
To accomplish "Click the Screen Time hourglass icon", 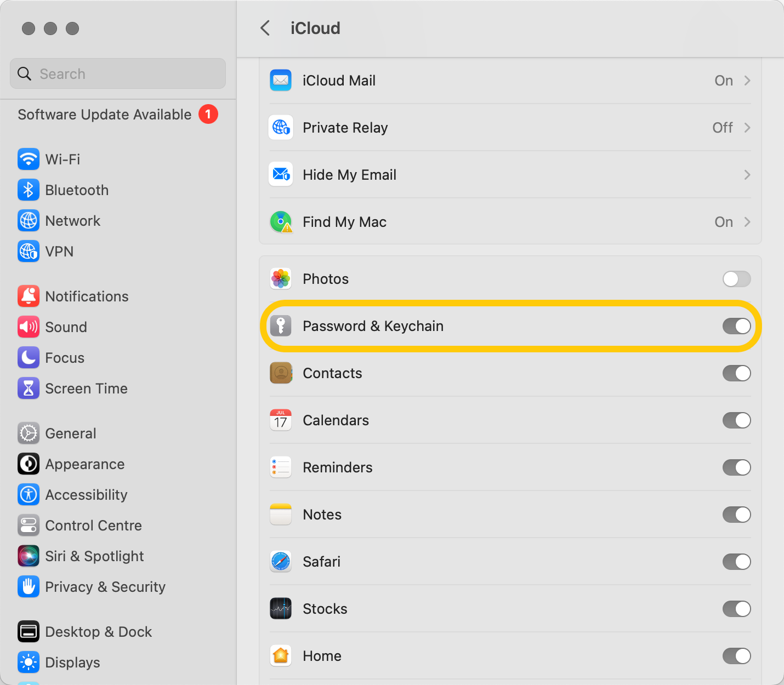I will coord(29,389).
